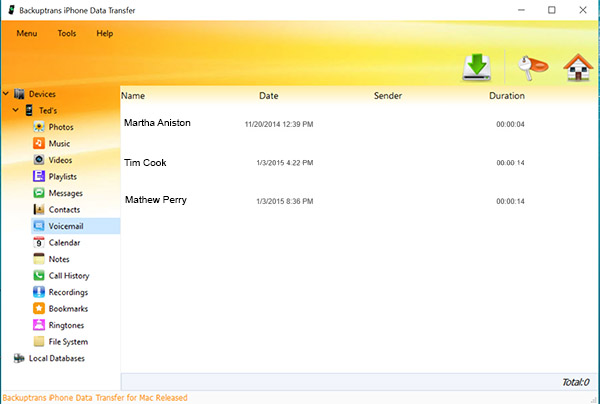The width and height of the screenshot is (600, 404).
Task: Select the Photos tree label
Action: click(61, 127)
